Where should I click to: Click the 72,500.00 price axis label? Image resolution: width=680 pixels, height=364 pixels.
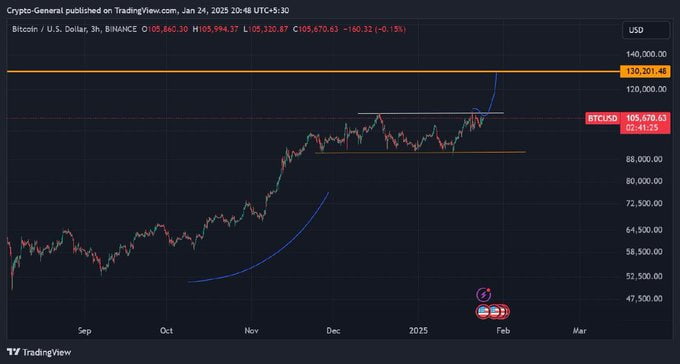[x=644, y=203]
